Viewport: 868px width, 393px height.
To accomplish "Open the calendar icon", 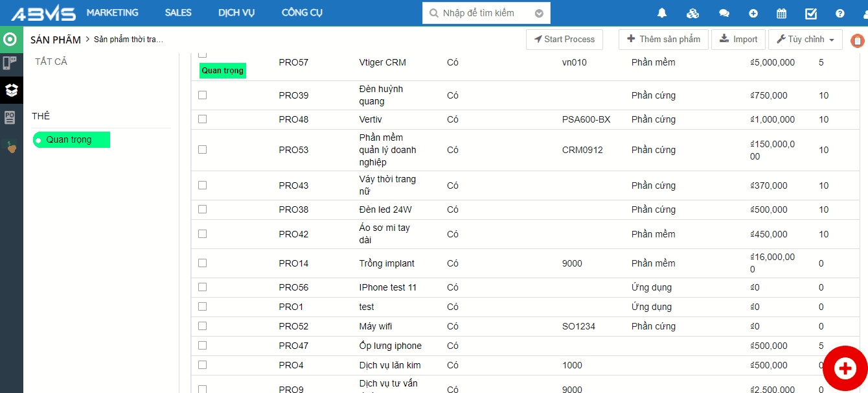I will point(782,13).
